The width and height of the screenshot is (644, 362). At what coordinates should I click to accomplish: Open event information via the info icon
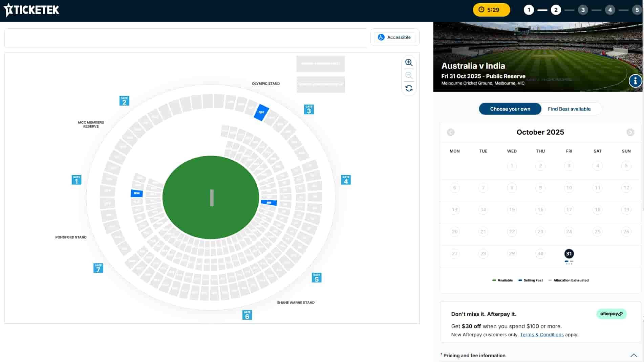pyautogui.click(x=635, y=81)
